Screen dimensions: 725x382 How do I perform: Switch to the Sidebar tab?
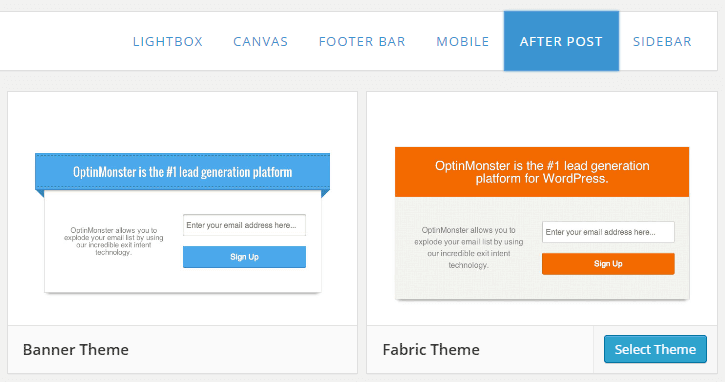[x=662, y=42]
